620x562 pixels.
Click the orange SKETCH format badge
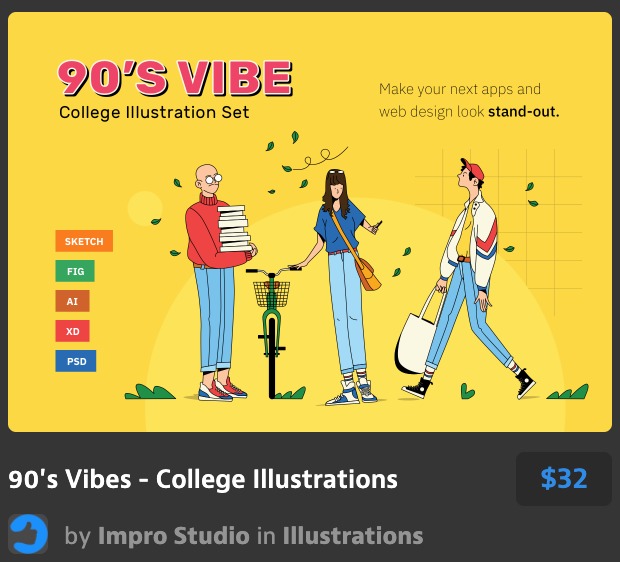coord(84,241)
